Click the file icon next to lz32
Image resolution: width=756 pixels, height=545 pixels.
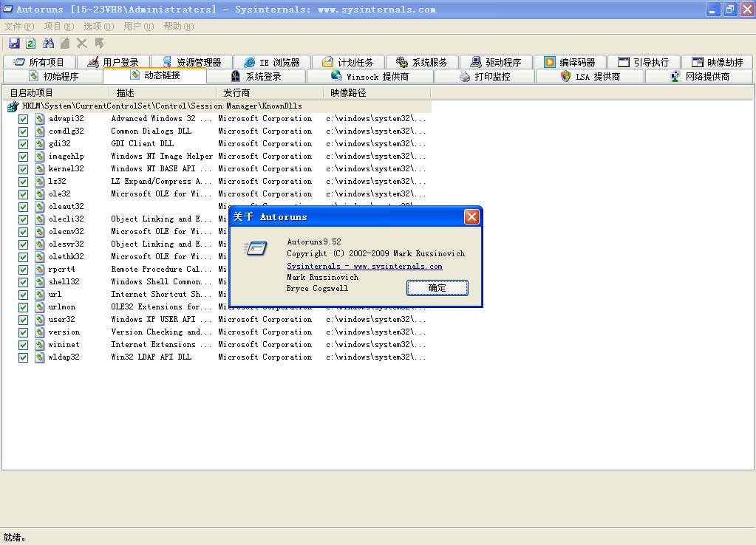39,181
